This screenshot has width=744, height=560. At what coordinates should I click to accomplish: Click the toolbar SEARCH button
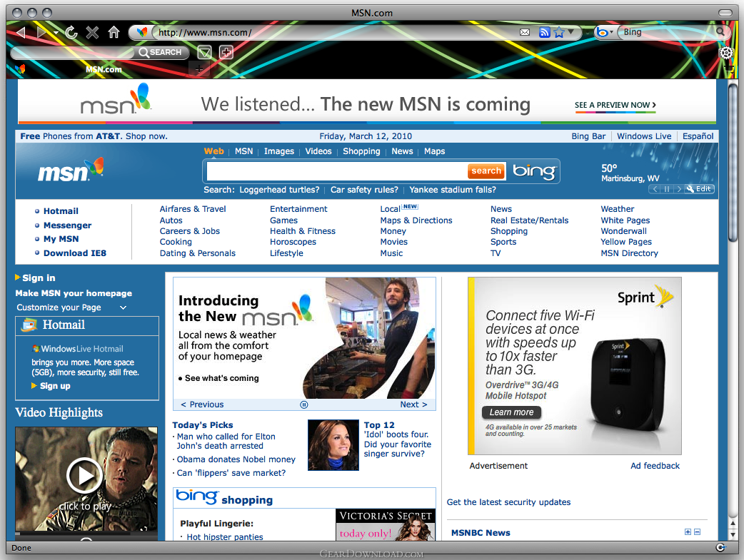(161, 52)
